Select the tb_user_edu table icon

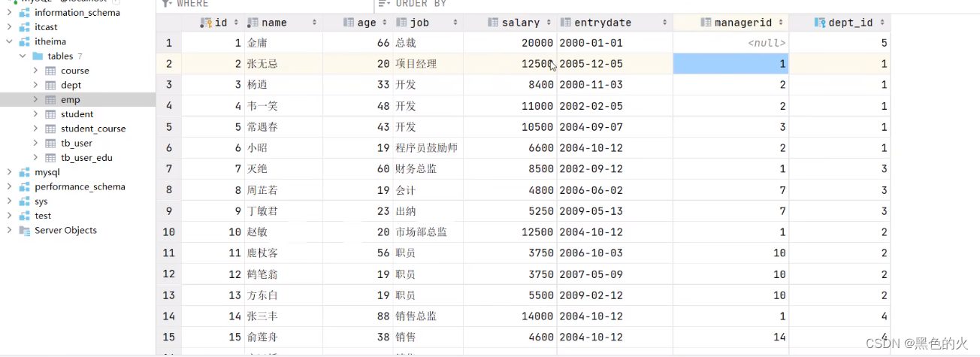tap(50, 157)
